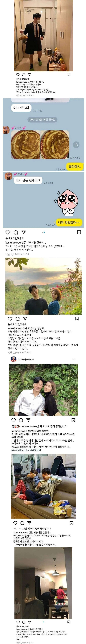Screen dimensions: 86x644
Task: Like the post with 97,503 likes
Action: pyautogui.click(x=18, y=75)
